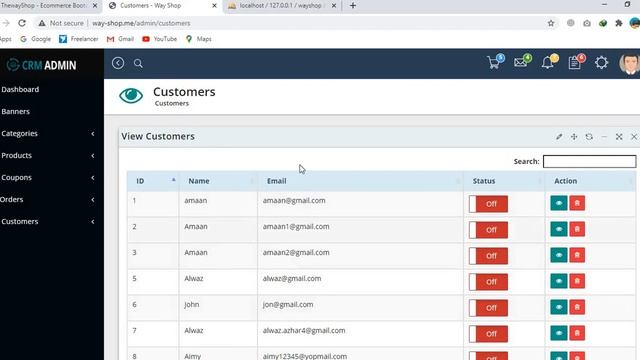Open the YouTube bookmark

(x=160, y=39)
